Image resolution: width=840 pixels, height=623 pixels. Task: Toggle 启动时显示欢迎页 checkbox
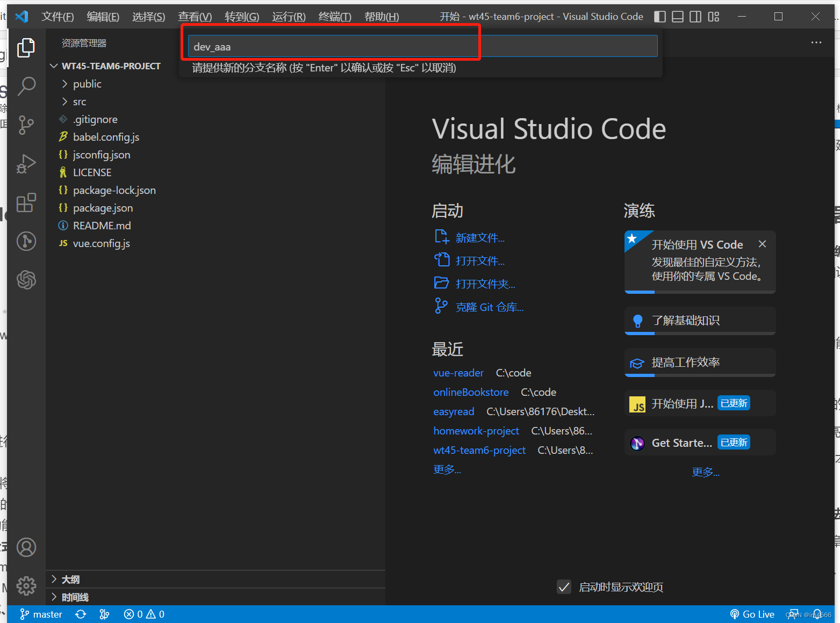pos(564,587)
